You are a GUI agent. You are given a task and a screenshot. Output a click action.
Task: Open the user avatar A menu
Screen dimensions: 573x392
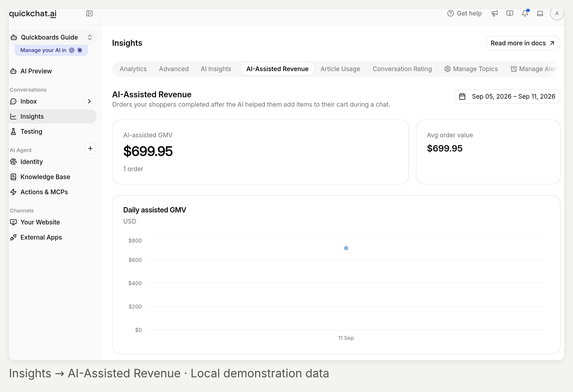point(557,13)
